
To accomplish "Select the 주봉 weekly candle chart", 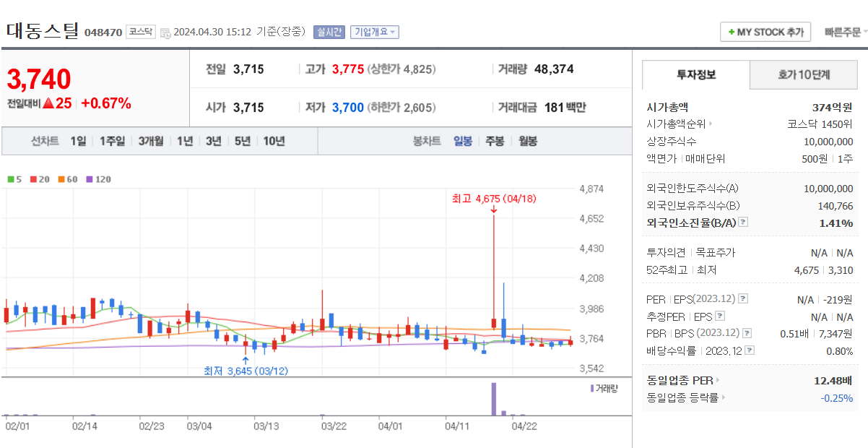I will coord(495,141).
